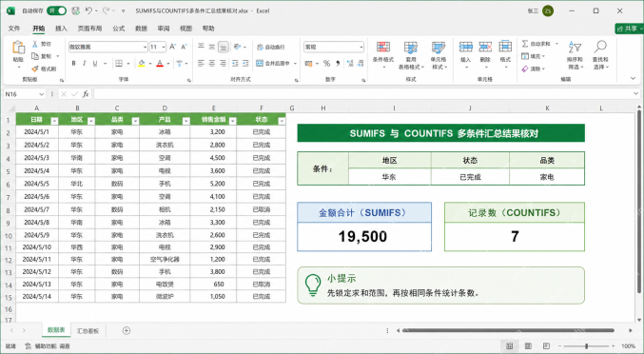Select cell showing 19,500 SUMIFS total
Image resolution: width=644 pixels, height=354 pixels.
click(x=364, y=237)
